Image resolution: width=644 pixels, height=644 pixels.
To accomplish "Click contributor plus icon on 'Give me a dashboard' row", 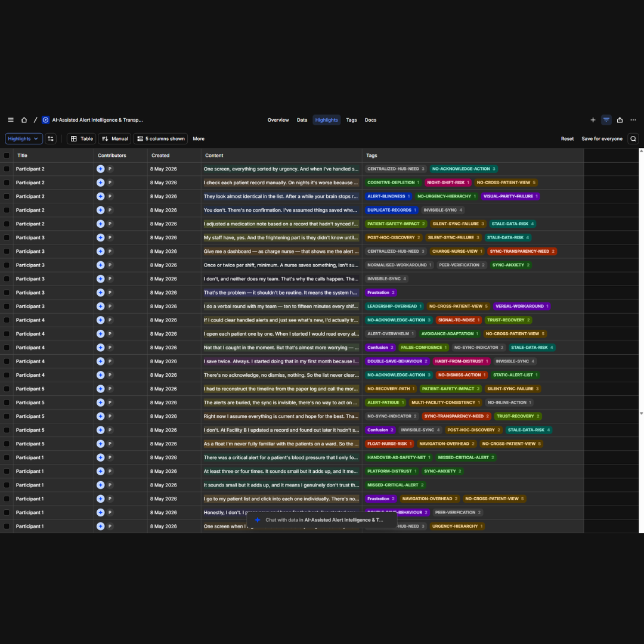I will [x=100, y=252].
